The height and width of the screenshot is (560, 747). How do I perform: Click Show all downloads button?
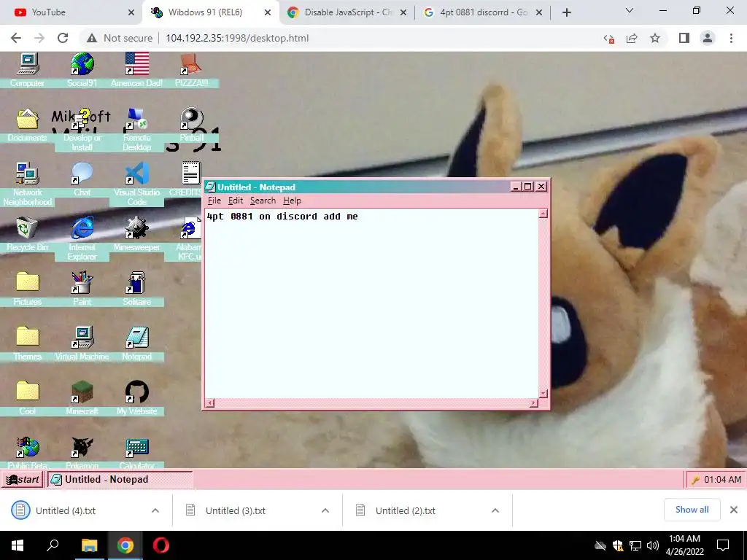(692, 510)
